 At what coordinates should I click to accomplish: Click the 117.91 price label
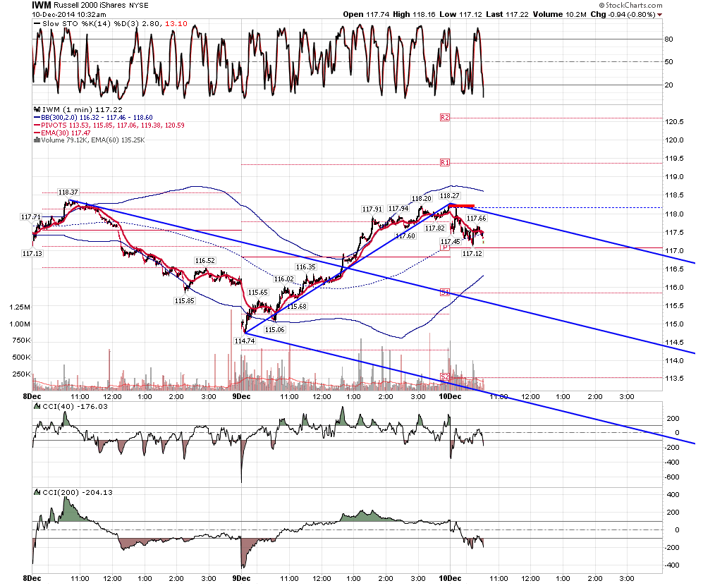pyautogui.click(x=372, y=209)
